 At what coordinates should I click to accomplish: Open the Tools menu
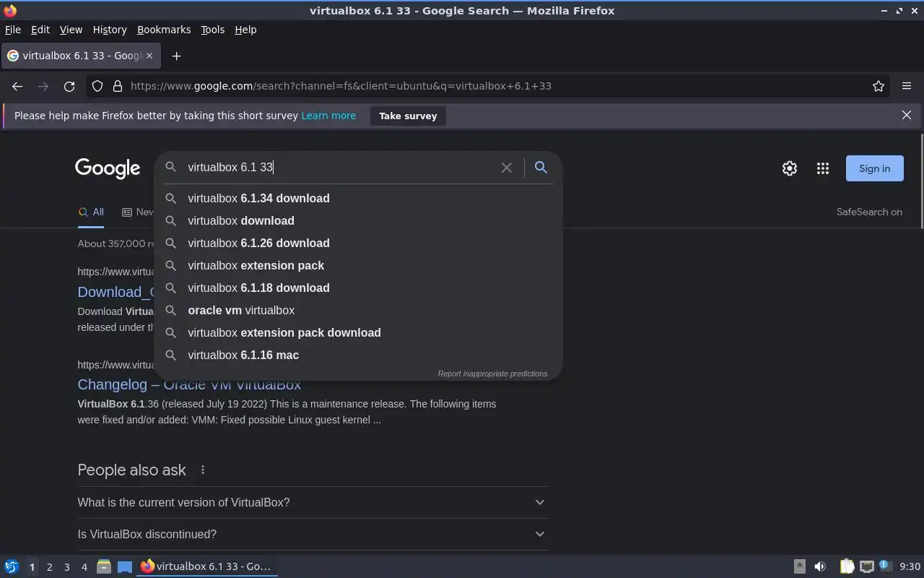point(212,30)
